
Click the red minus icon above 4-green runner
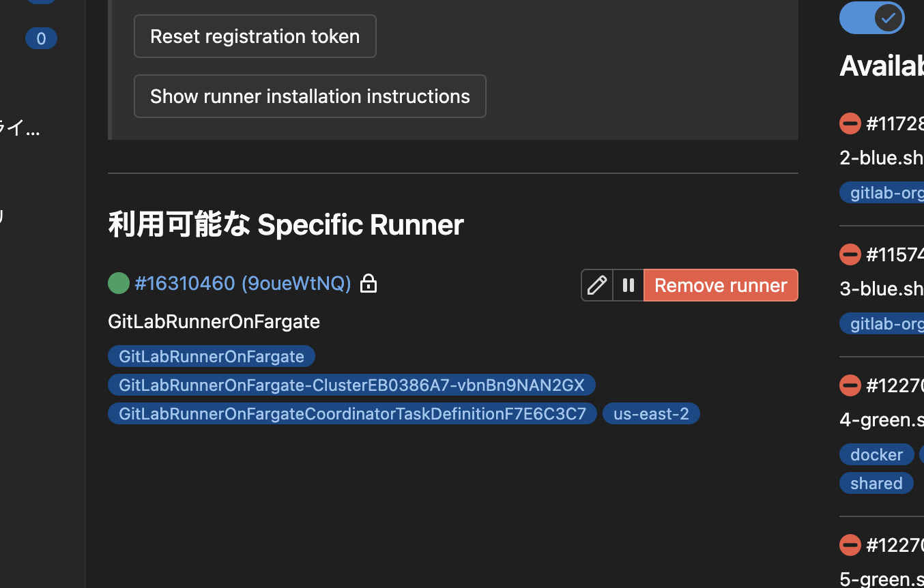(850, 385)
